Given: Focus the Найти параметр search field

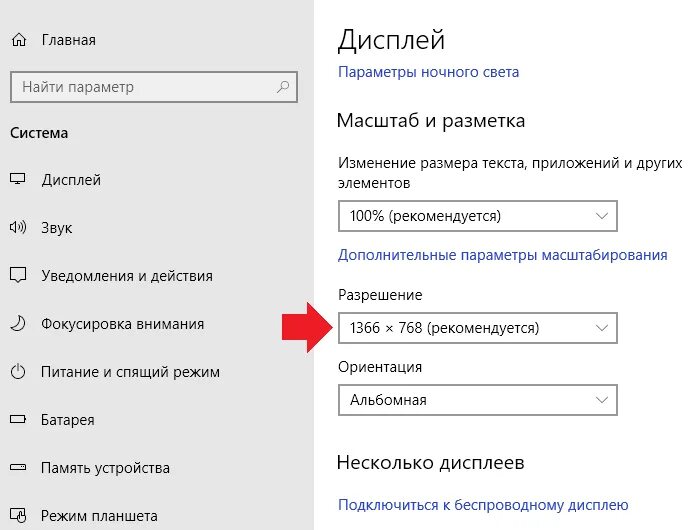Looking at the screenshot, I should [154, 87].
